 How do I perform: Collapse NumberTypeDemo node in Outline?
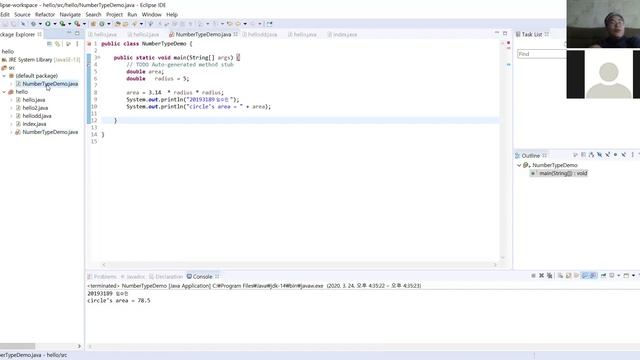[x=519, y=165]
